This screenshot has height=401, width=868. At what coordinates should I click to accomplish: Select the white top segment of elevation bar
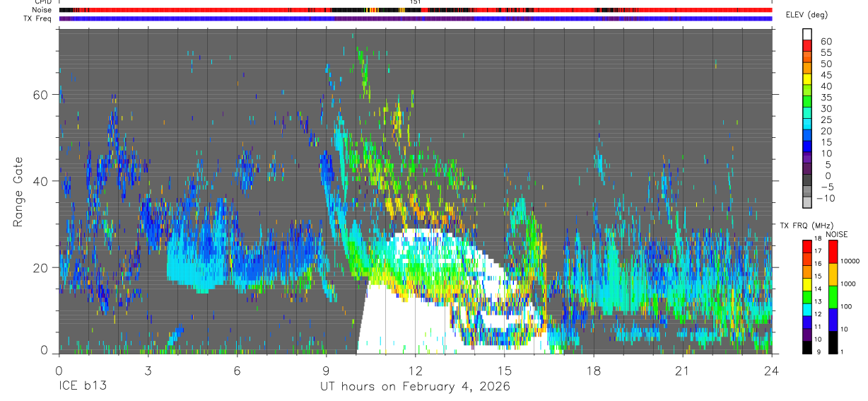tap(807, 35)
